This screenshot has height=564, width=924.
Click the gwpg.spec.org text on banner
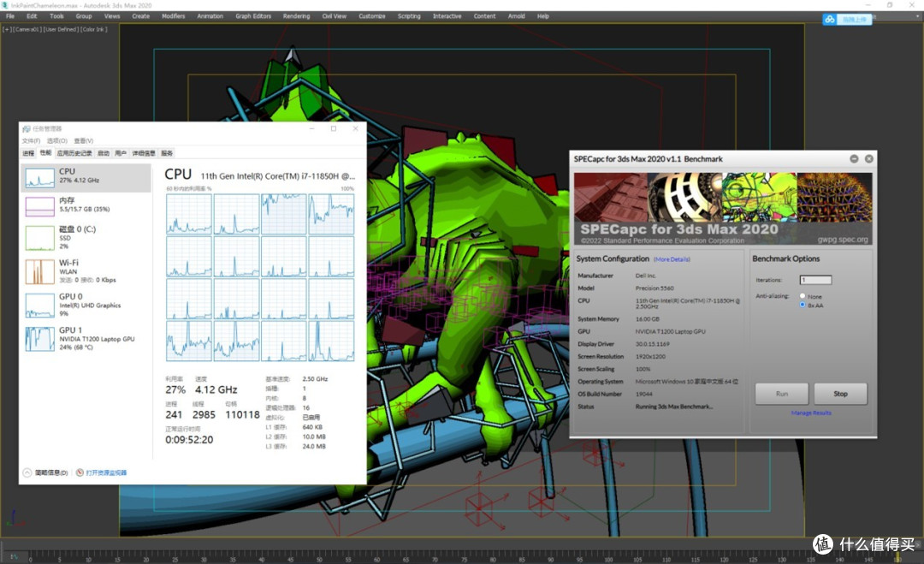point(843,240)
